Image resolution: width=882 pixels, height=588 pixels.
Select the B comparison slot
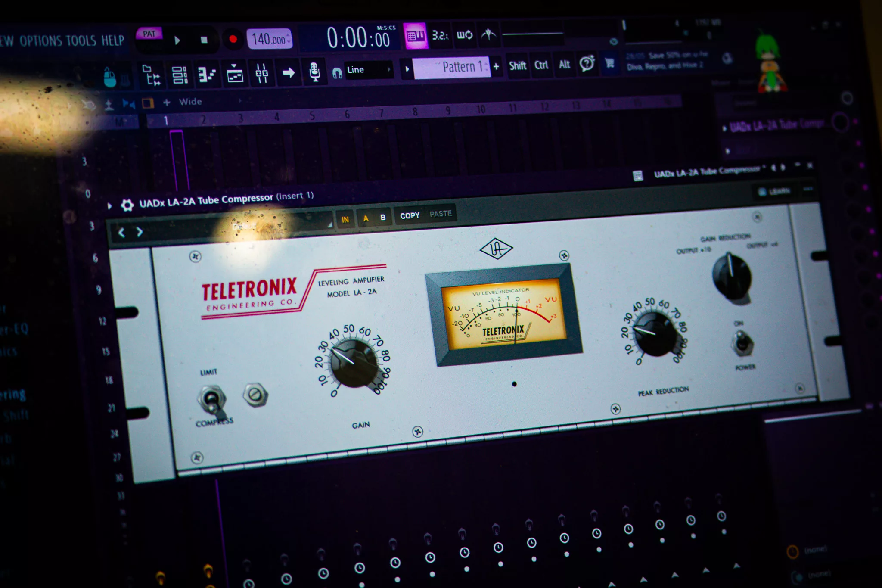(383, 218)
